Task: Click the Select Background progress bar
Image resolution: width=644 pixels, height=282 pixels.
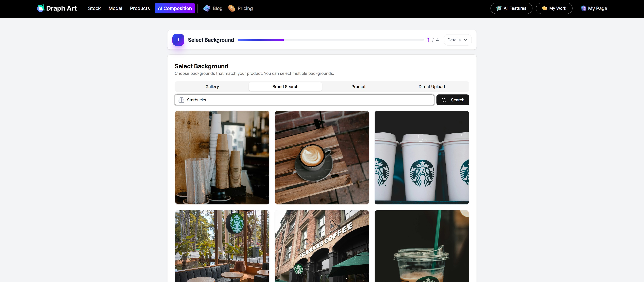Action: (x=330, y=40)
